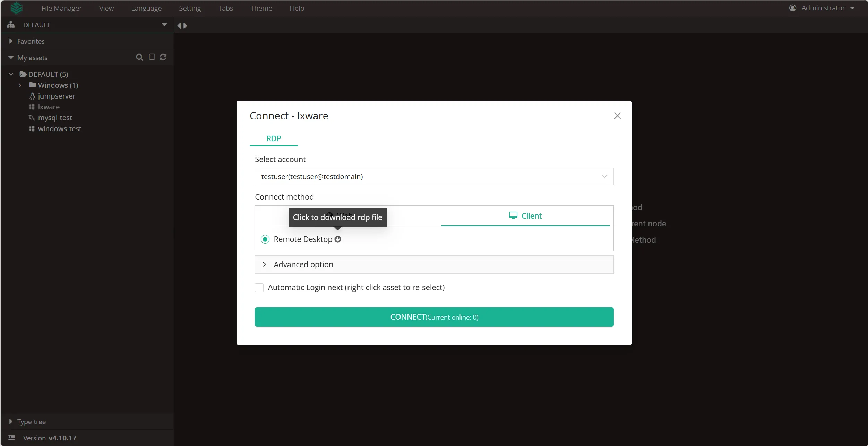Click the database icon next to mysql-test
The image size is (868, 446).
tap(32, 118)
